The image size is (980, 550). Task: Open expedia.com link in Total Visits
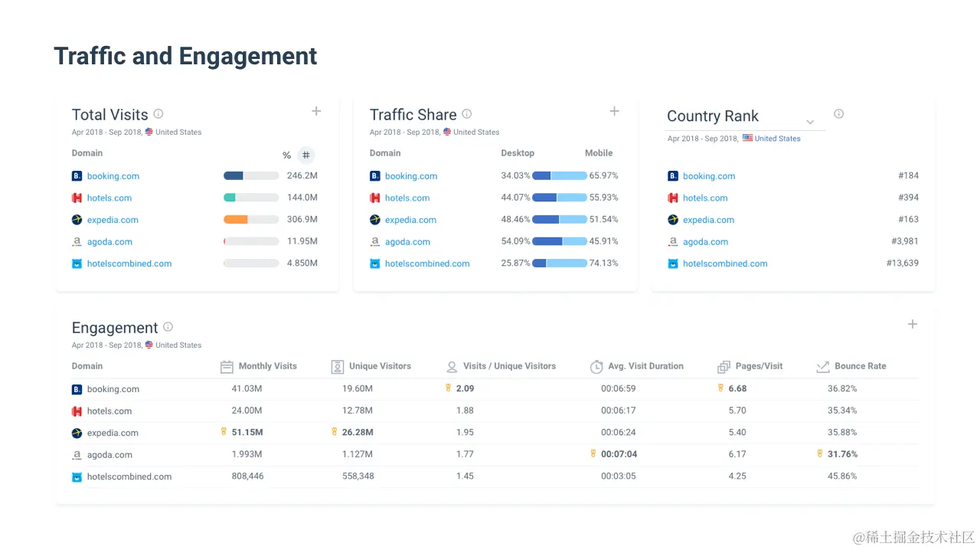point(113,220)
